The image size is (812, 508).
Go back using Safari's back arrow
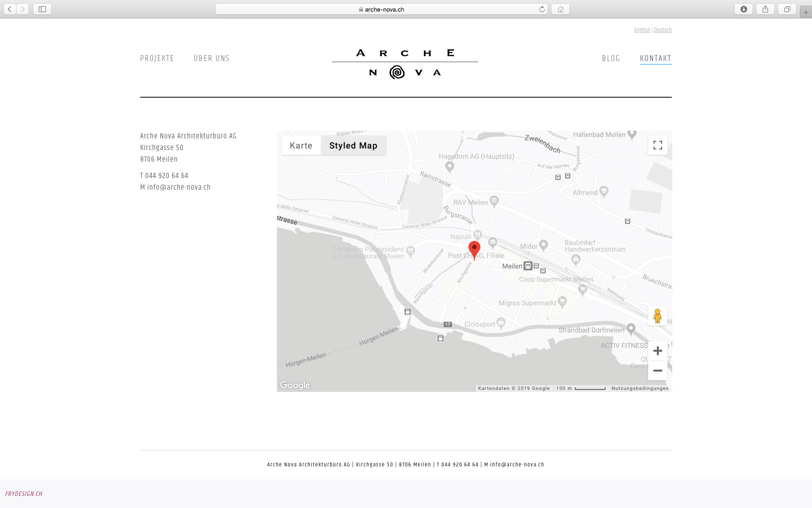pyautogui.click(x=10, y=9)
